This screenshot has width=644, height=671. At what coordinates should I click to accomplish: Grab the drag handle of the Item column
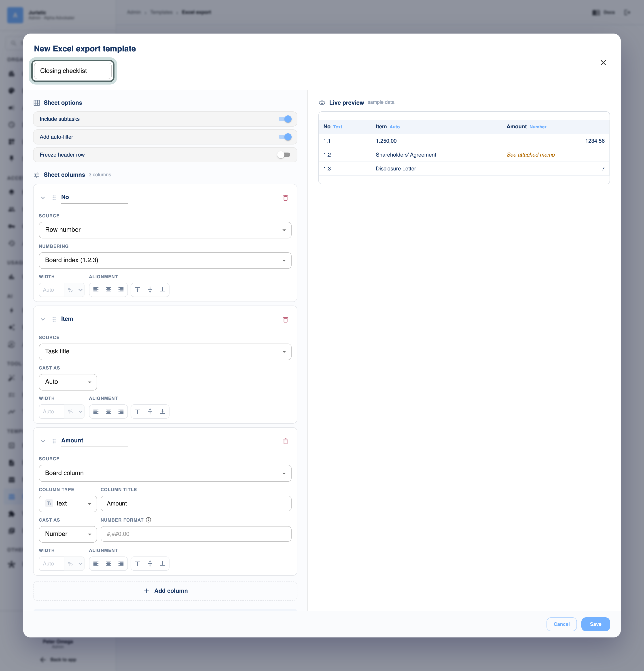(x=54, y=319)
